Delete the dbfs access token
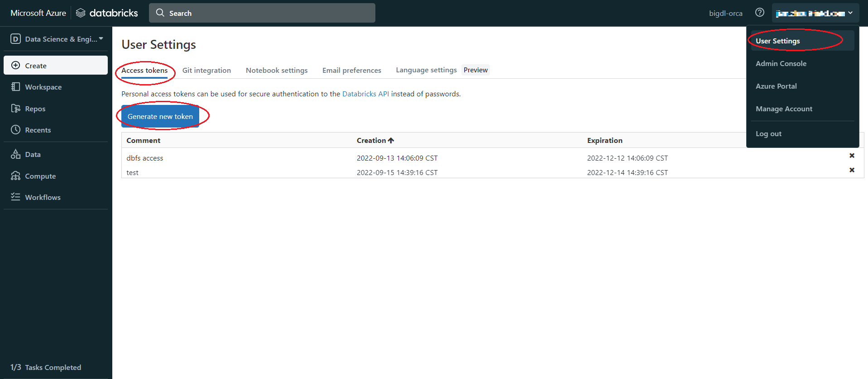 851,156
